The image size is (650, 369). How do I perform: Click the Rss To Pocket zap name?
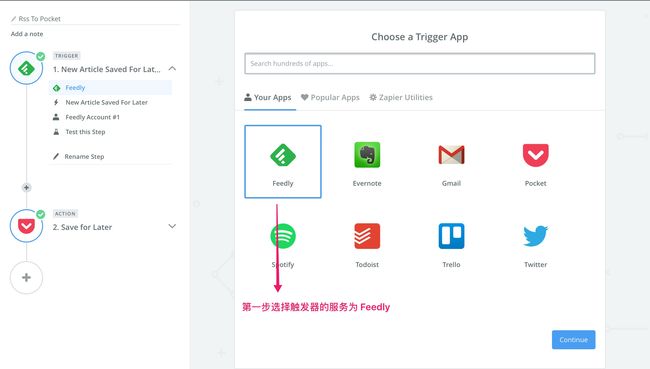pos(39,19)
